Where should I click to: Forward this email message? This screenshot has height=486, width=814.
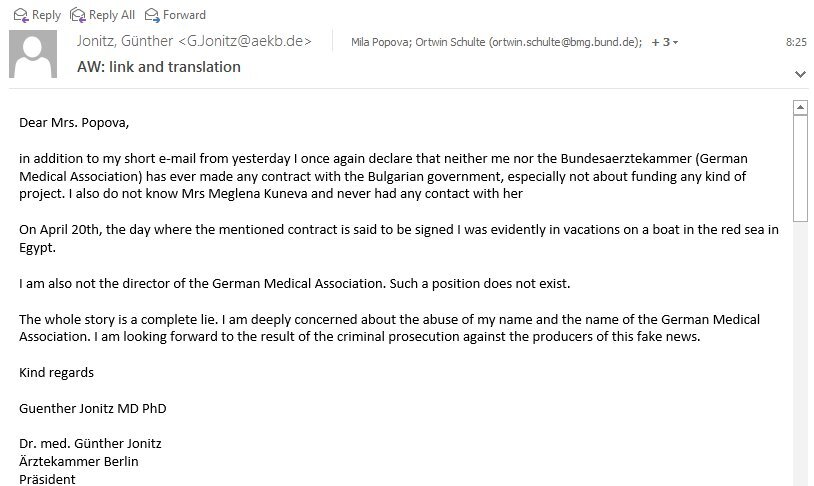pyautogui.click(x=175, y=15)
